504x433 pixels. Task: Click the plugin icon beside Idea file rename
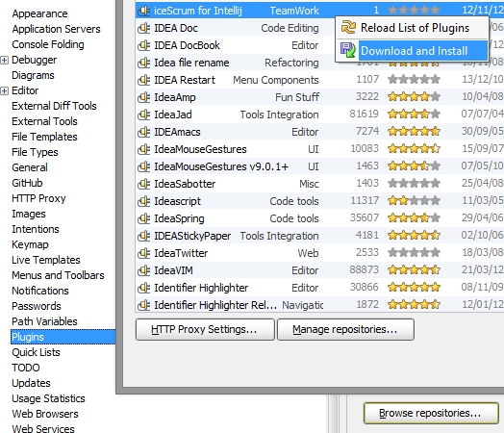143,63
